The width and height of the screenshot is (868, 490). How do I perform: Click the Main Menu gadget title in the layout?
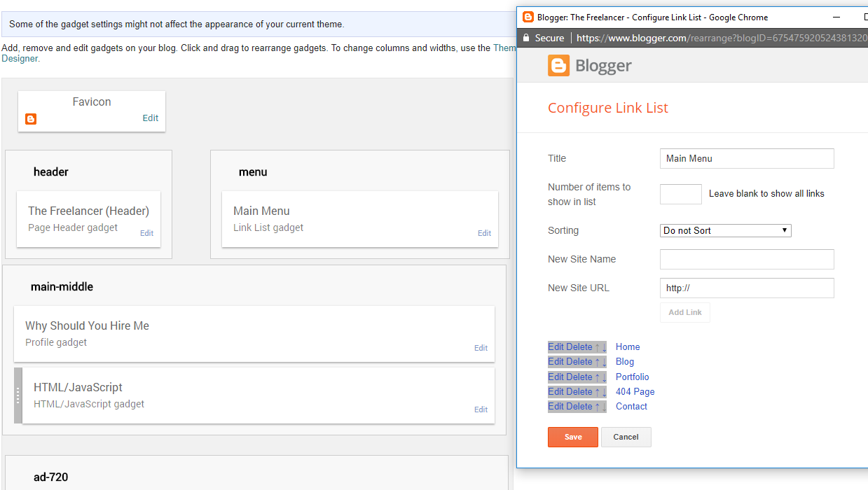(x=261, y=211)
